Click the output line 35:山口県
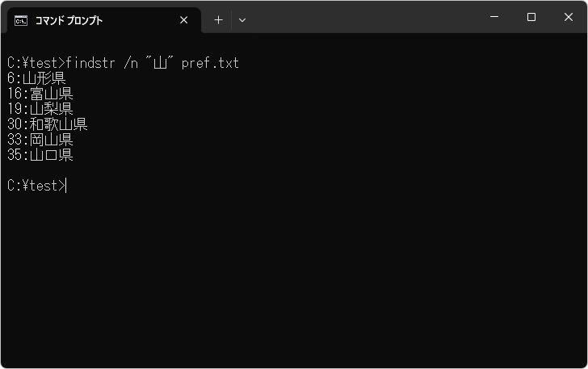The image size is (588, 369). (40, 155)
